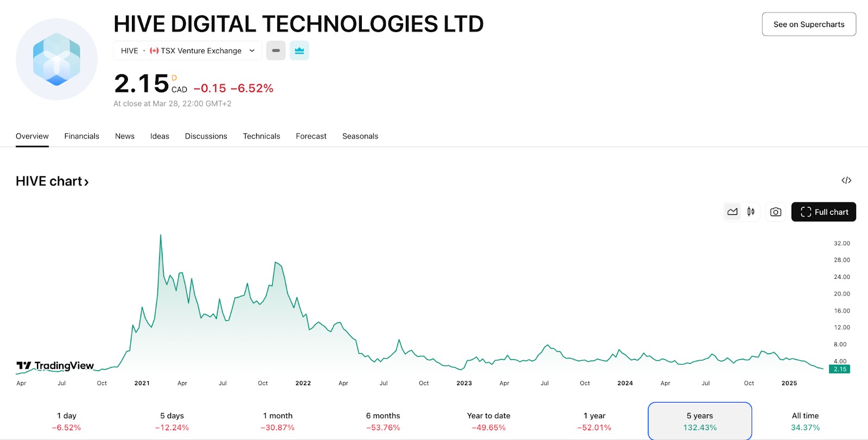
Task: Click the HIVE company logo
Action: (56, 59)
